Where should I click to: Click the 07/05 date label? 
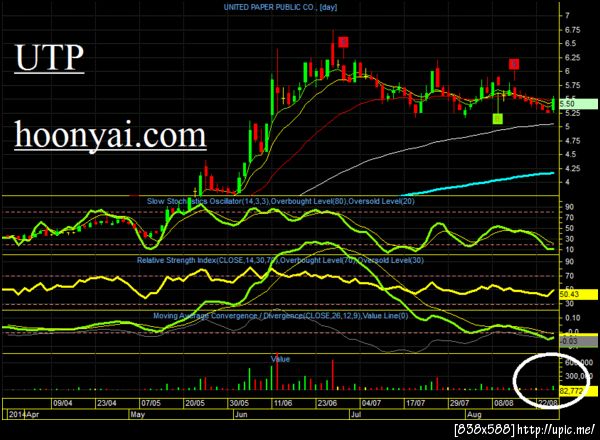[x=151, y=403]
